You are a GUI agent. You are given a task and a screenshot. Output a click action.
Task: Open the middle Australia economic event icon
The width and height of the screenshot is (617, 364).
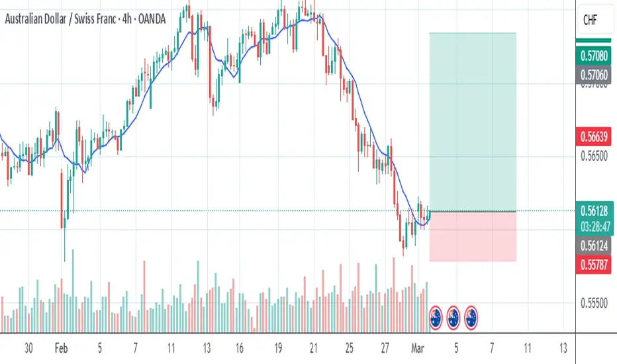(453, 317)
